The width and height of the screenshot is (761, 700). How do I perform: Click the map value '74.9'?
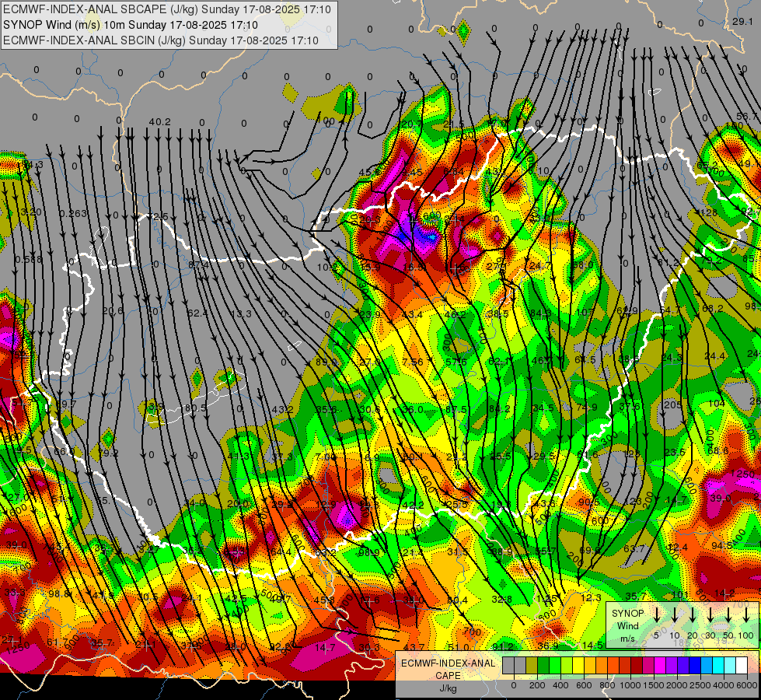tap(586, 407)
